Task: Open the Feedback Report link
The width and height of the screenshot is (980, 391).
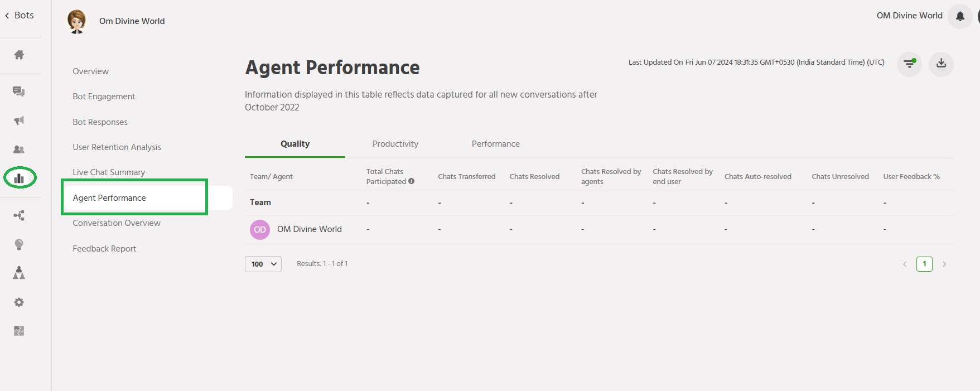Action: (x=104, y=249)
